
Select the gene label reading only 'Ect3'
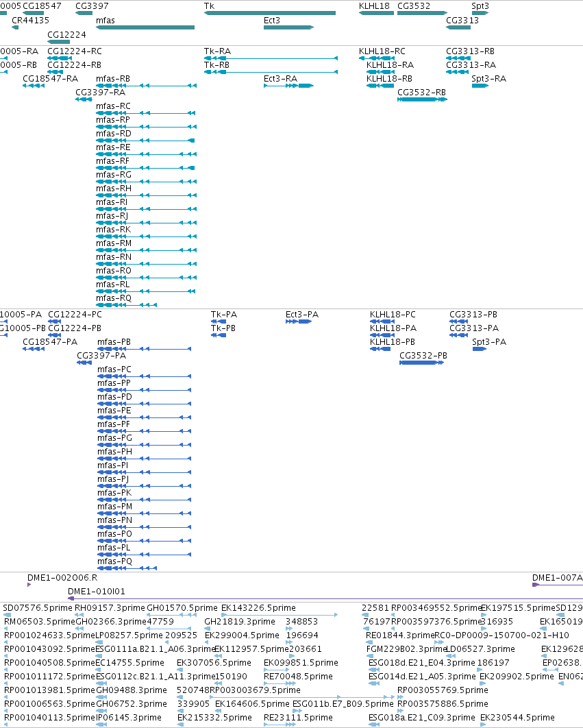(x=271, y=21)
